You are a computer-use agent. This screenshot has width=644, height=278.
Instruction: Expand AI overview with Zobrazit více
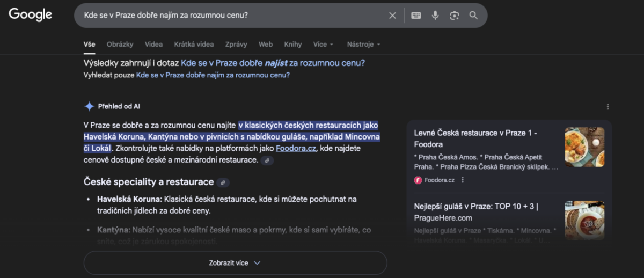[x=235, y=263]
